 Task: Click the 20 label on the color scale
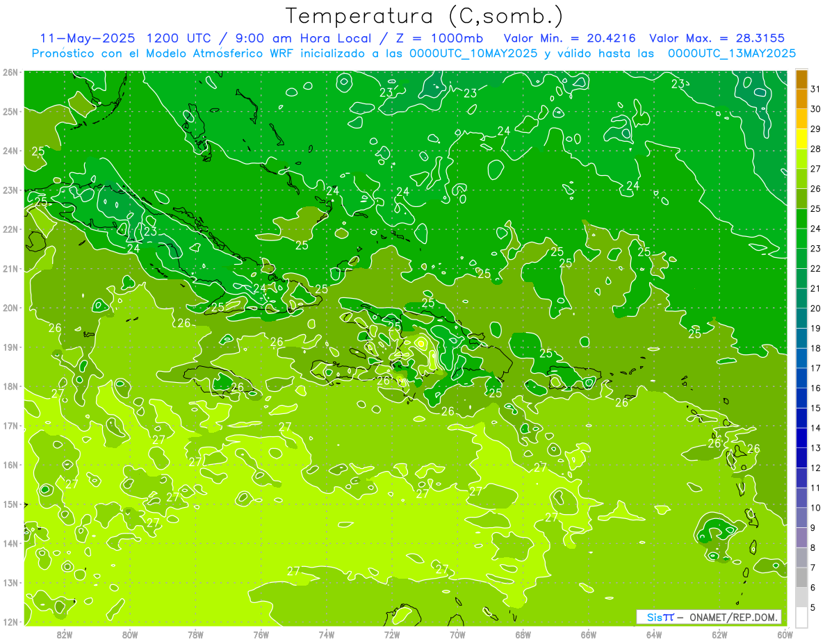[816, 308]
